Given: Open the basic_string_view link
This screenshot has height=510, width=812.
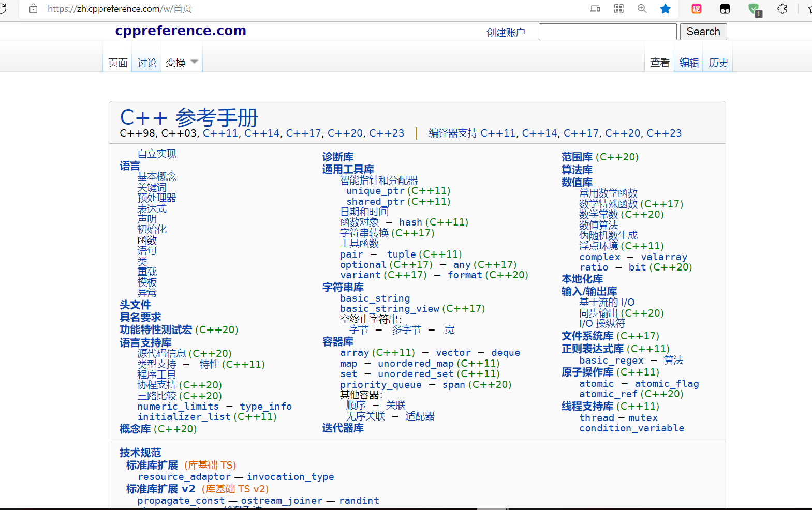Looking at the screenshot, I should point(390,309).
